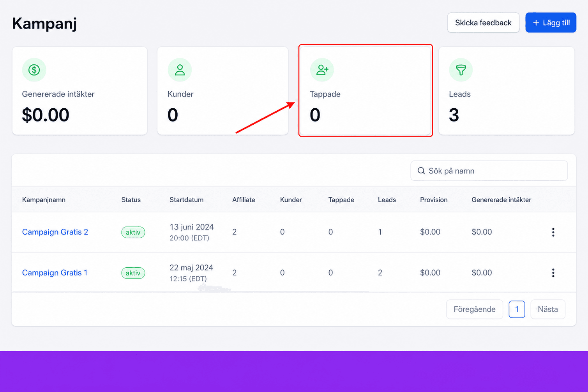Viewport: 588px width, 392px height.
Task: Click aktiv badge for Campaign Gratis 1
Action: [133, 273]
